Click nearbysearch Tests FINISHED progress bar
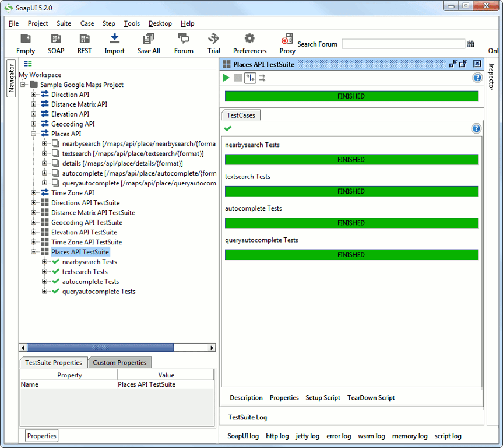 [x=351, y=160]
